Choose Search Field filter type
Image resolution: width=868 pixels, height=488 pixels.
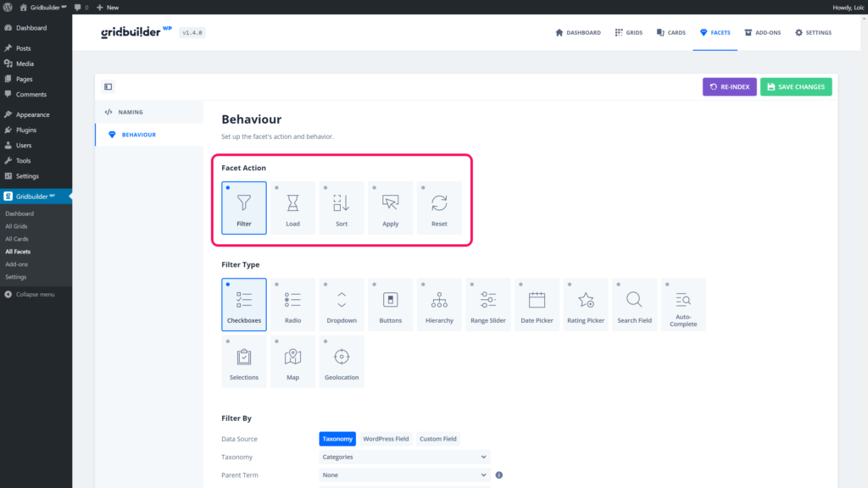[x=634, y=304]
